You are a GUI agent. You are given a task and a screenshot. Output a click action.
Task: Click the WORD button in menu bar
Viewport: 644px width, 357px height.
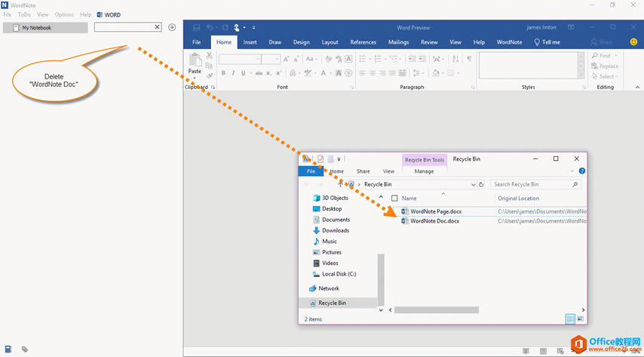pyautogui.click(x=109, y=14)
